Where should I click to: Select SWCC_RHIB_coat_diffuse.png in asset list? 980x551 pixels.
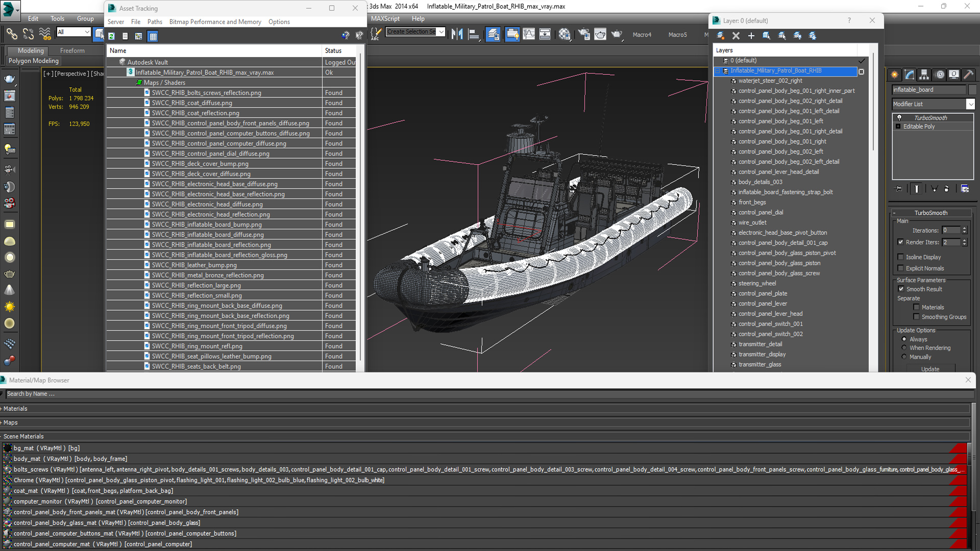point(191,103)
